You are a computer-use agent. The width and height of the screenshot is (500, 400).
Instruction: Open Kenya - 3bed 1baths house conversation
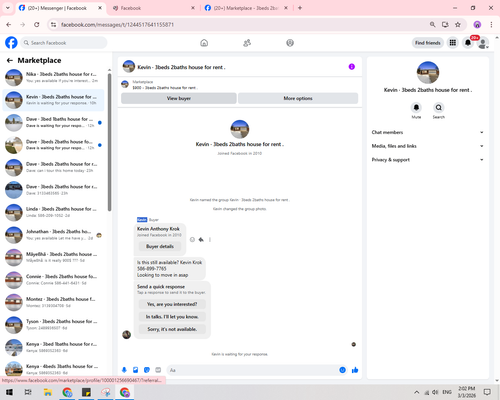[53, 347]
